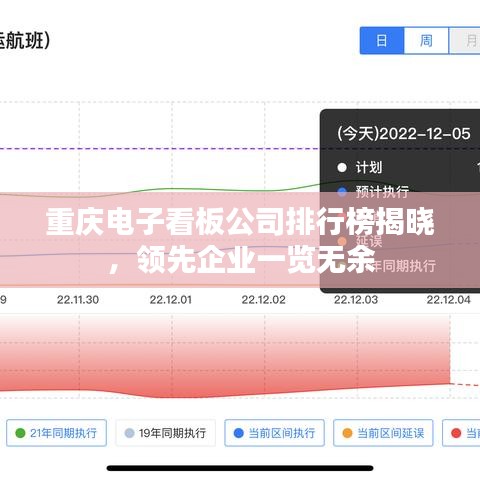Select the 22.12.02 date axis label
The width and height of the screenshot is (480, 480).
[263, 300]
